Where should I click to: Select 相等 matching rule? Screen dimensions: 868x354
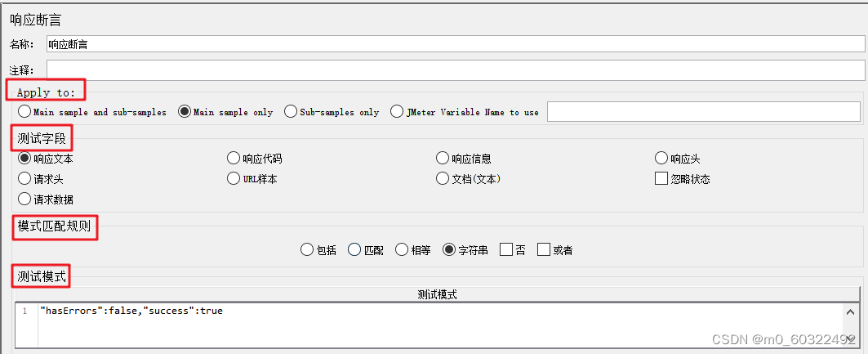(x=413, y=250)
